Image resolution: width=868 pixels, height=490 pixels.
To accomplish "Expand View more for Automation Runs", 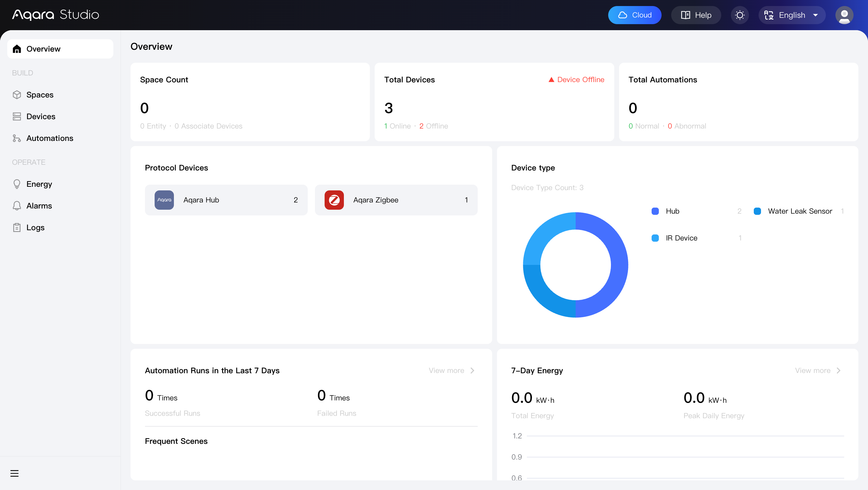I will 451,371.
